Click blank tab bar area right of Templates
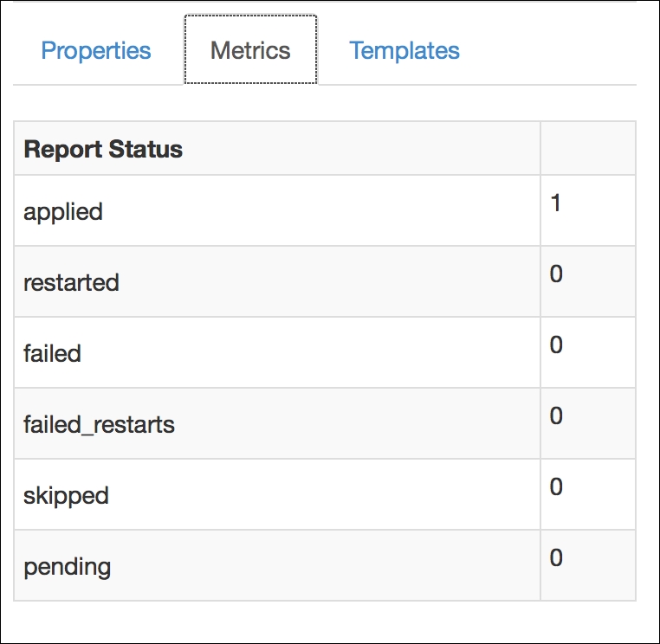Viewport: 660px width, 644px height. pyautogui.click(x=554, y=50)
